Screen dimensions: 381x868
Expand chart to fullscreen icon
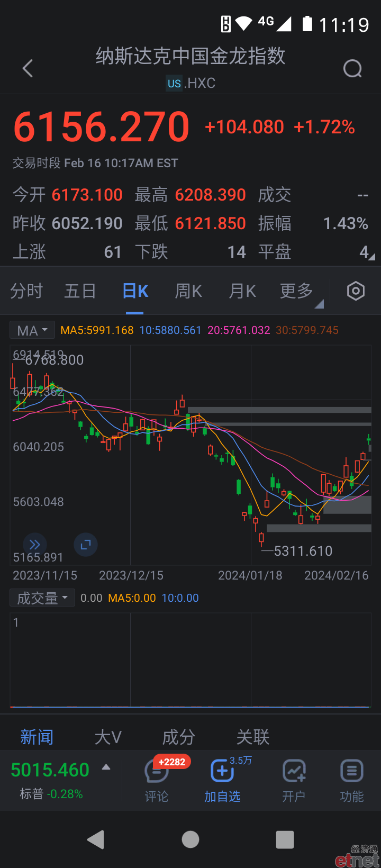(86, 545)
